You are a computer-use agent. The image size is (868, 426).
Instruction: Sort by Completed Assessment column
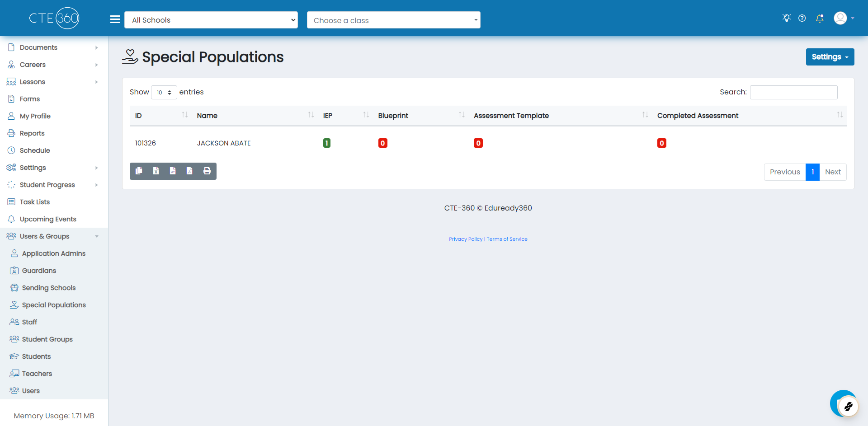(x=749, y=116)
